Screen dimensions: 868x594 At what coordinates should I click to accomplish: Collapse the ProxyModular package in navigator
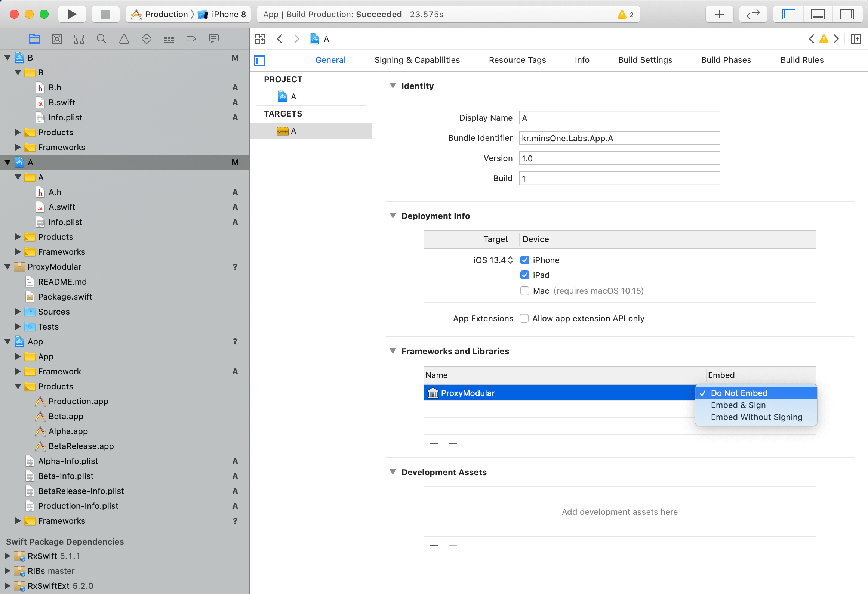click(x=7, y=267)
